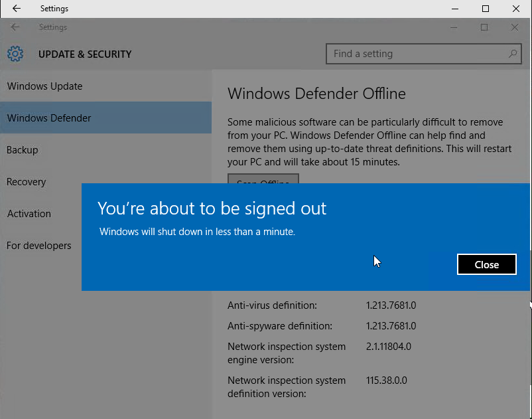Viewport: 532px width, 419px height.
Task: Open the Activation page
Action: tap(40, 214)
